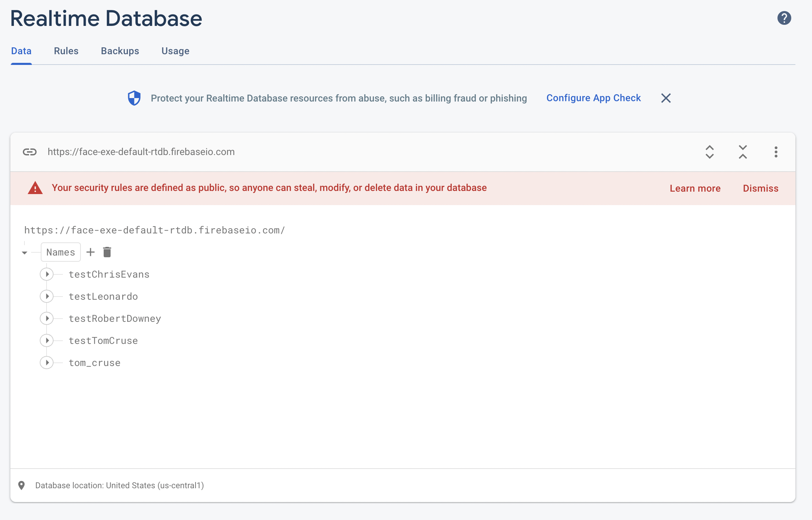Click the collapse all nodes icon

click(x=743, y=152)
